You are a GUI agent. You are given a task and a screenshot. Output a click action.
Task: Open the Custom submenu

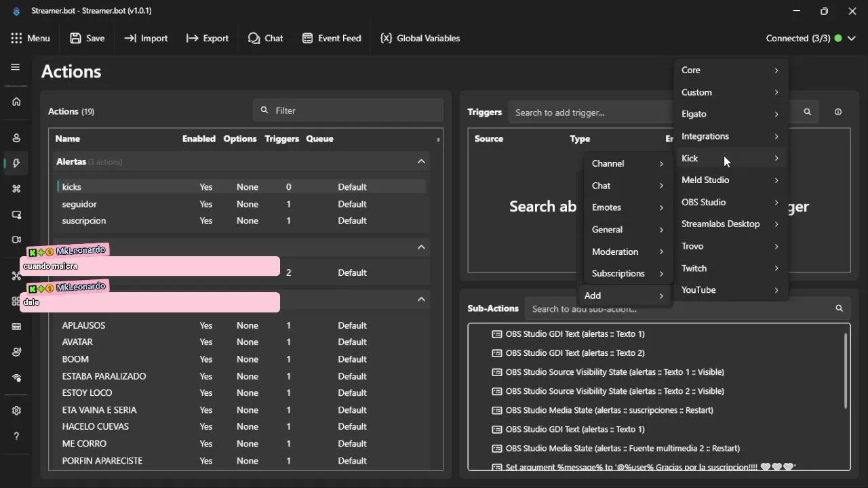pyautogui.click(x=730, y=92)
